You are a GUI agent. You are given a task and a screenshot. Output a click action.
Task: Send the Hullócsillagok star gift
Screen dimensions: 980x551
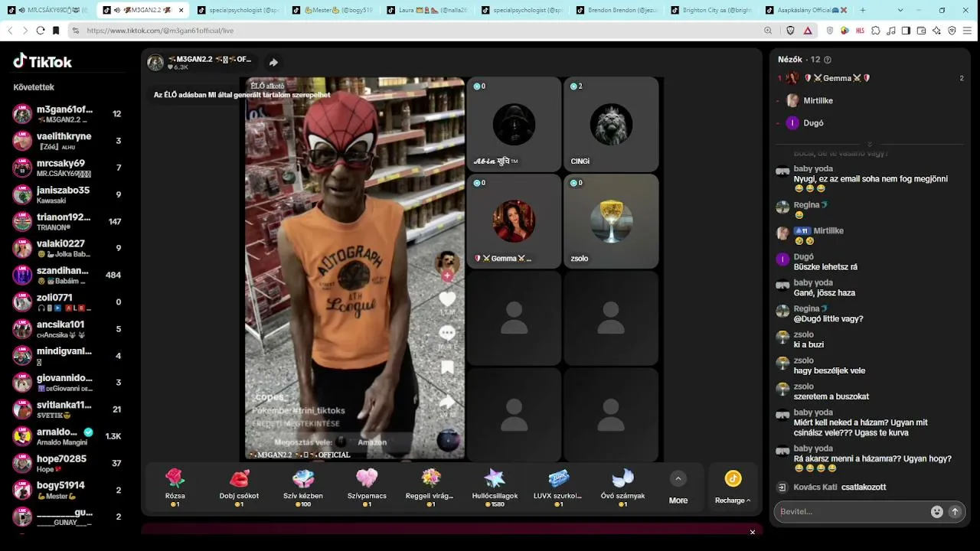[x=495, y=487]
